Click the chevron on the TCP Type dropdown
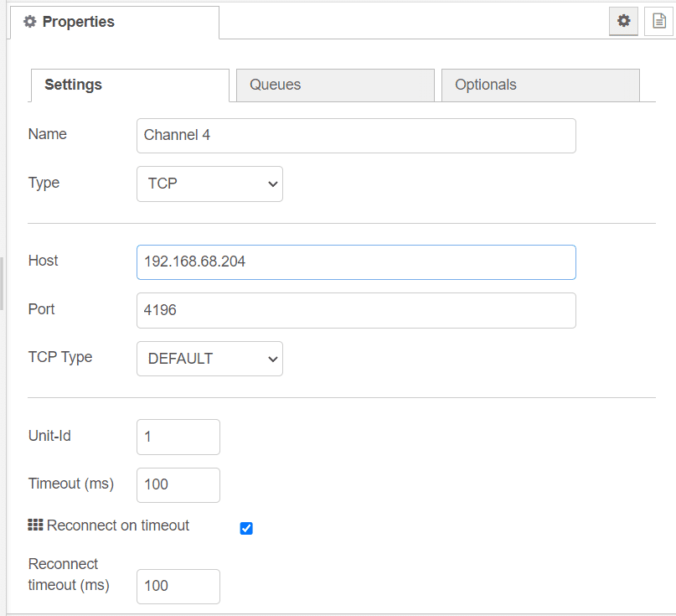 click(271, 358)
